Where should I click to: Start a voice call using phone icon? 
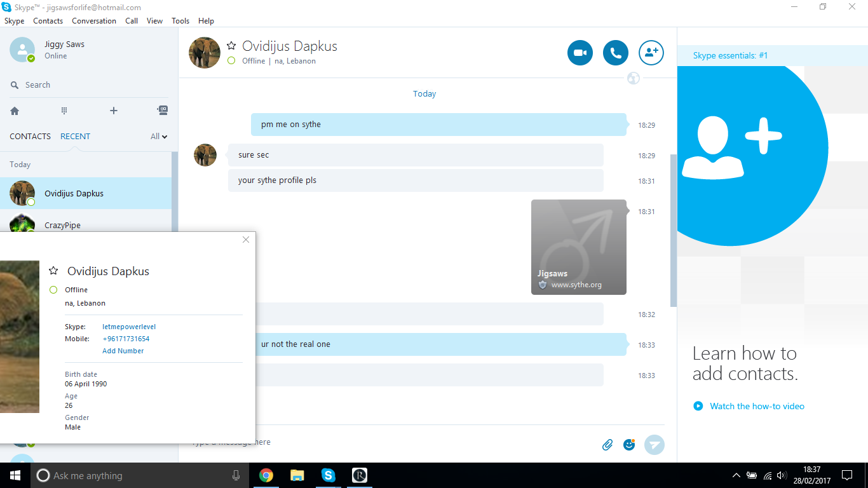tap(616, 53)
